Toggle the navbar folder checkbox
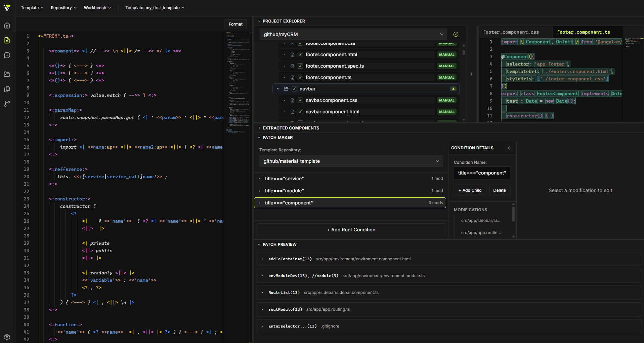 click(294, 89)
